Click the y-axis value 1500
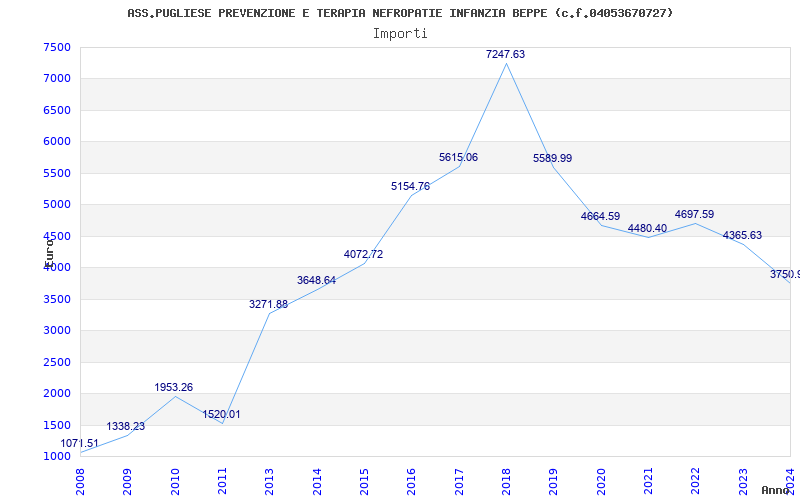Screen dimensions: 800x500 click(x=57, y=425)
